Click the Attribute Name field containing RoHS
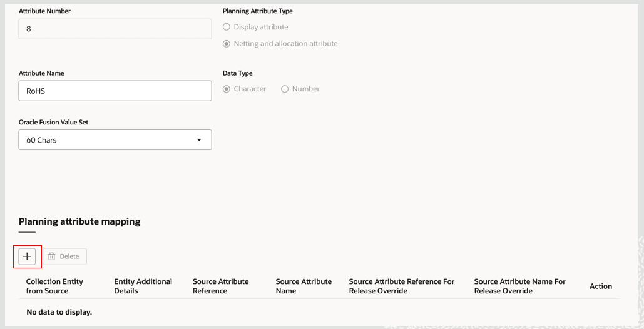644x329 pixels. pyautogui.click(x=115, y=91)
